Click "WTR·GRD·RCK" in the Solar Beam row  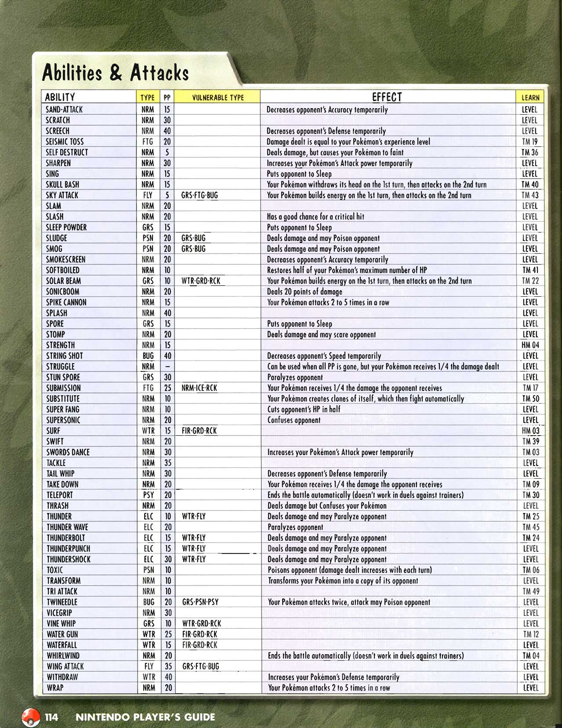click(201, 281)
